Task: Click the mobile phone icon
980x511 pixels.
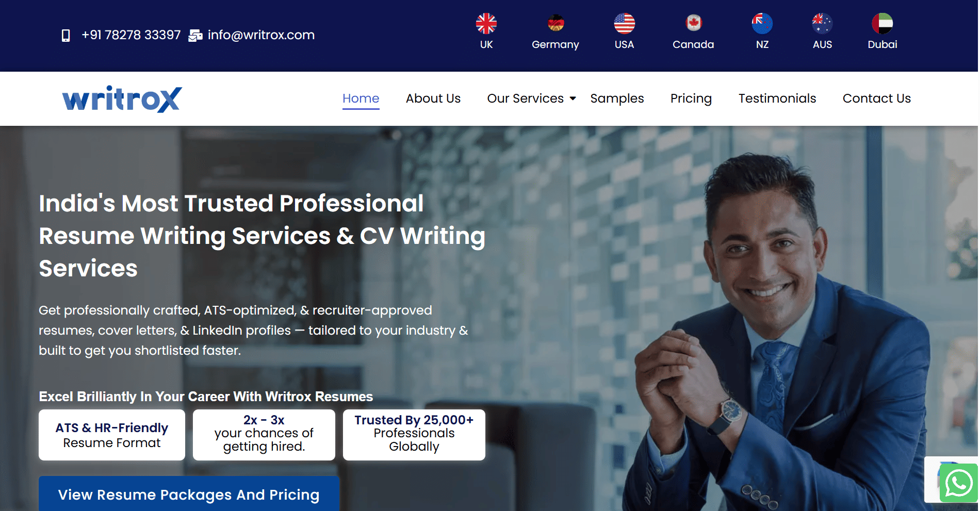Action: tap(66, 36)
